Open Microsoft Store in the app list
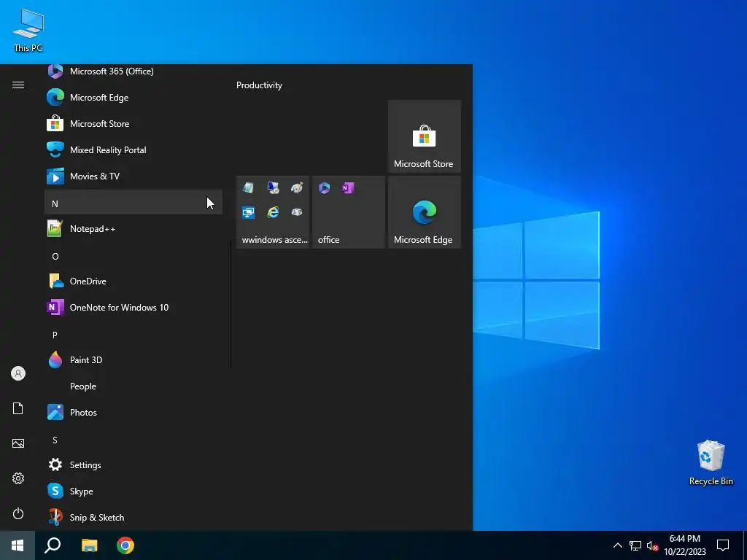The width and height of the screenshot is (747, 560). (133, 124)
